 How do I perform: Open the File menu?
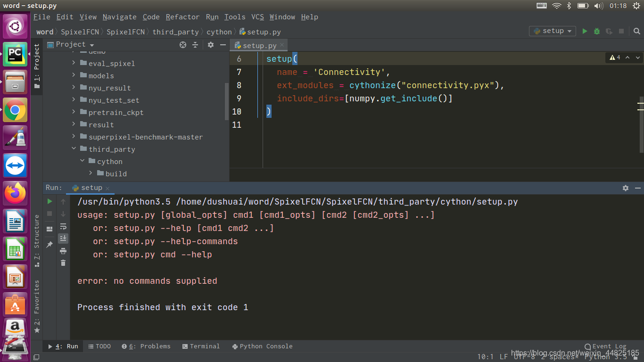pos(41,17)
